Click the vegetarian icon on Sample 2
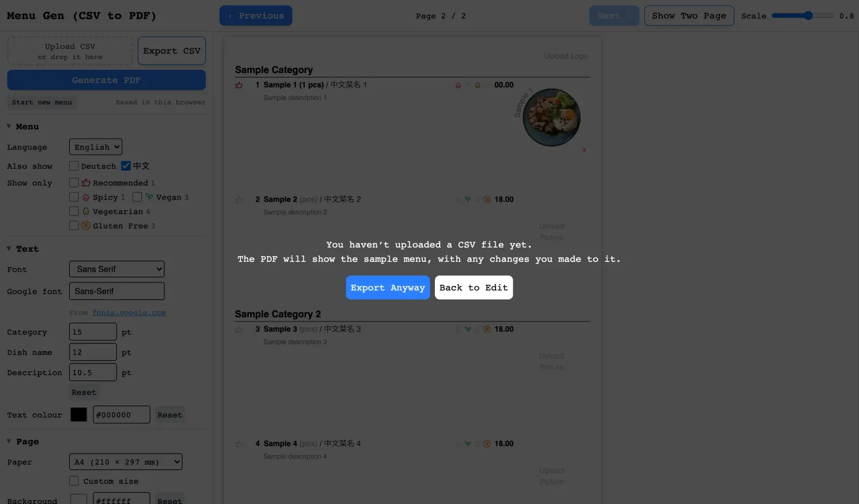This screenshot has width=859, height=504. (x=477, y=200)
